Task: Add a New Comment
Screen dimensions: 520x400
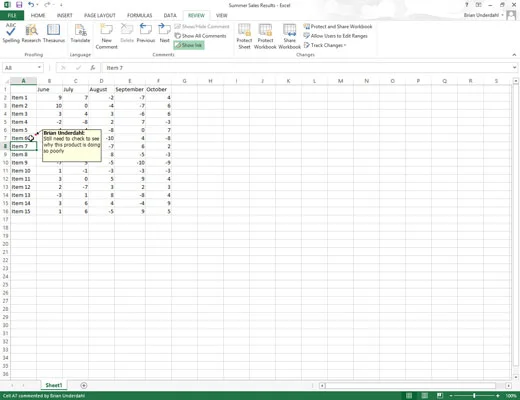Action: click(107, 37)
